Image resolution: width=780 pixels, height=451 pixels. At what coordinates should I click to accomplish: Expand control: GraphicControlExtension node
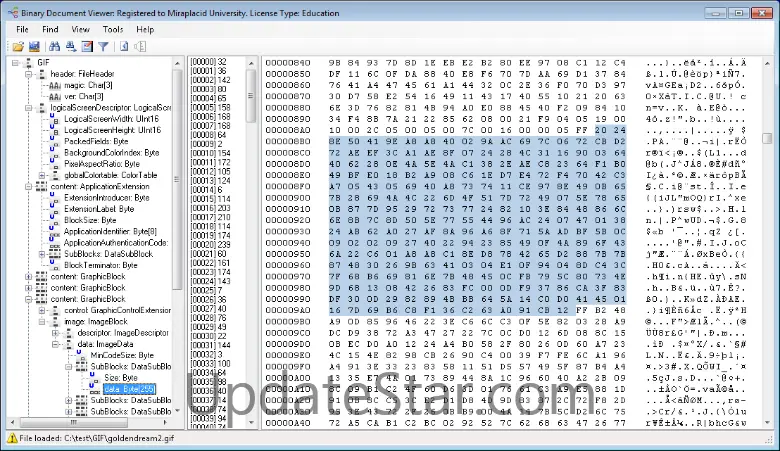click(42, 310)
